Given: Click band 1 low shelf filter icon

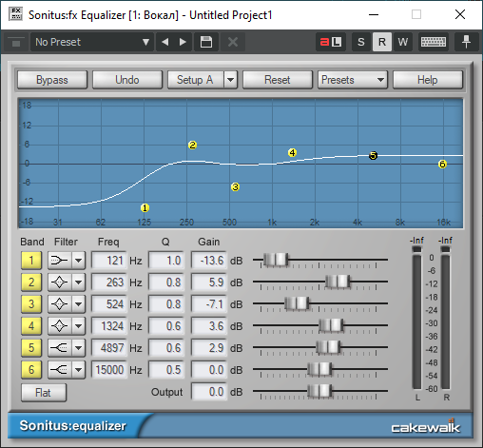Looking at the screenshot, I should [60, 261].
